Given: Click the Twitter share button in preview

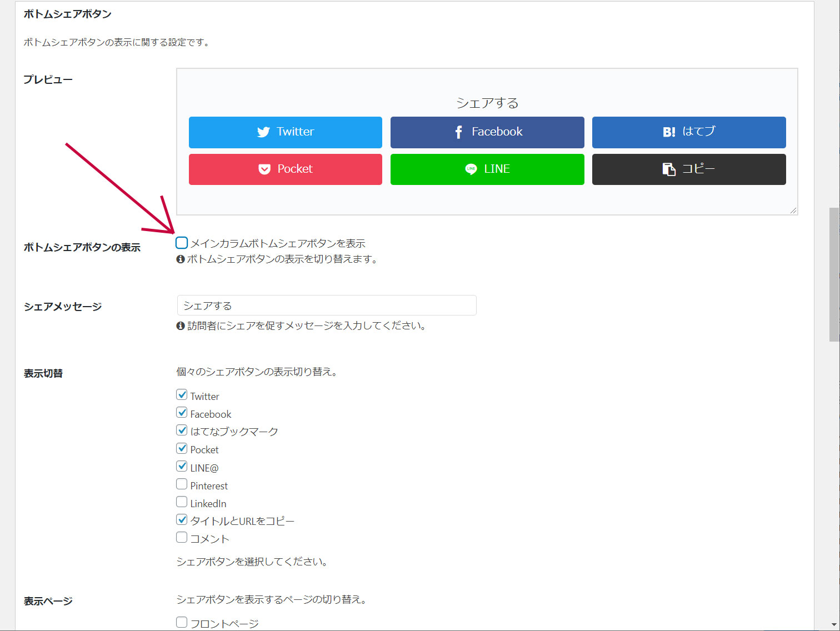Looking at the screenshot, I should [x=286, y=132].
